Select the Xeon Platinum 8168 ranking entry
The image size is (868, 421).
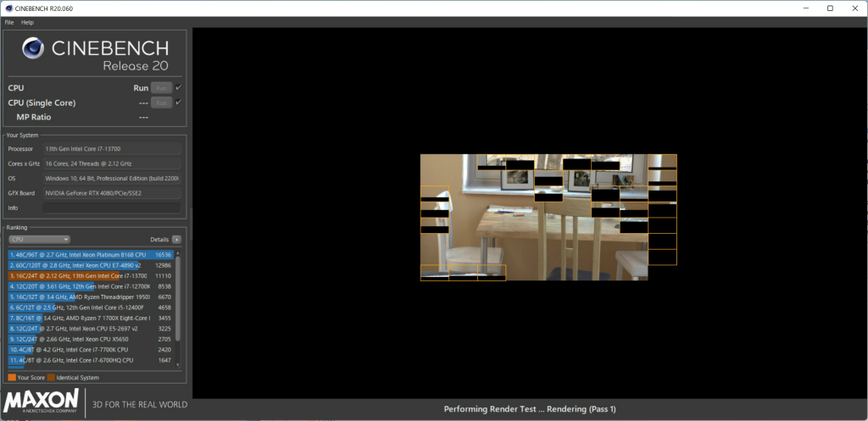point(91,254)
